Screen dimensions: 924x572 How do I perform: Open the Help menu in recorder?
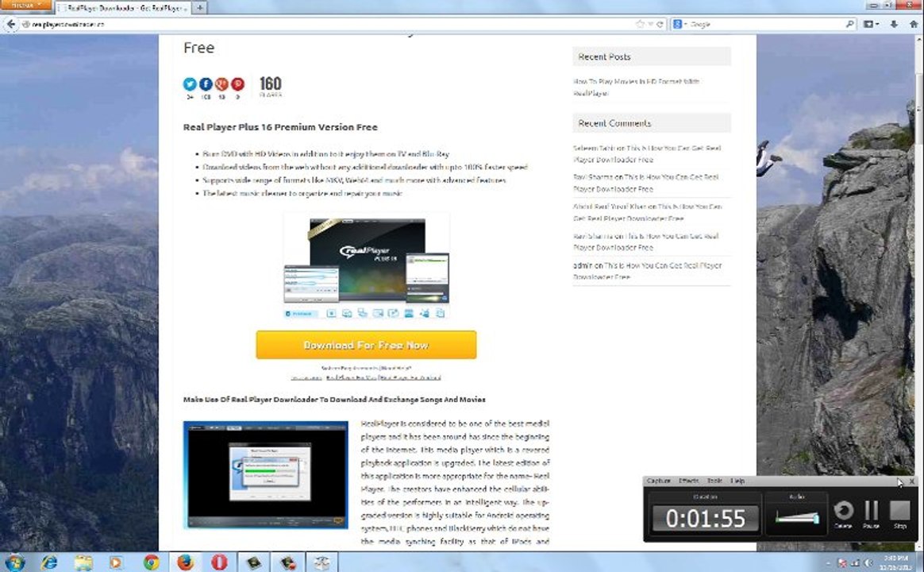(737, 481)
